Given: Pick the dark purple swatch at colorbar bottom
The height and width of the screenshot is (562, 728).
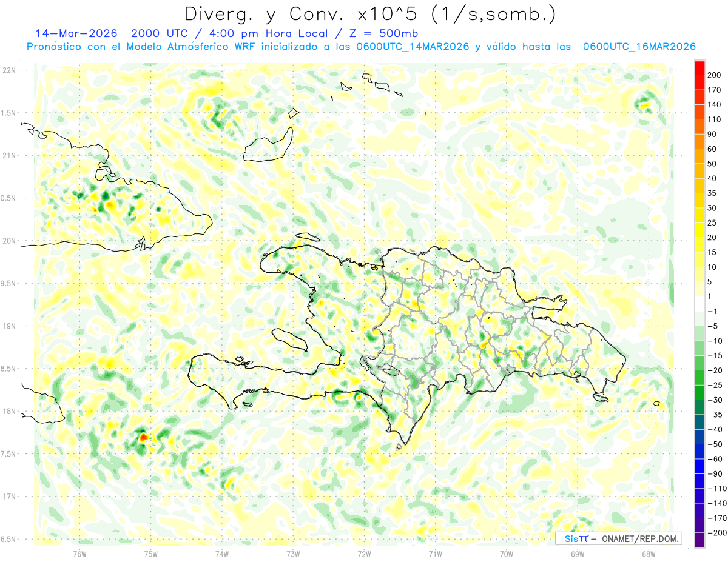Looking at the screenshot, I should click(699, 540).
